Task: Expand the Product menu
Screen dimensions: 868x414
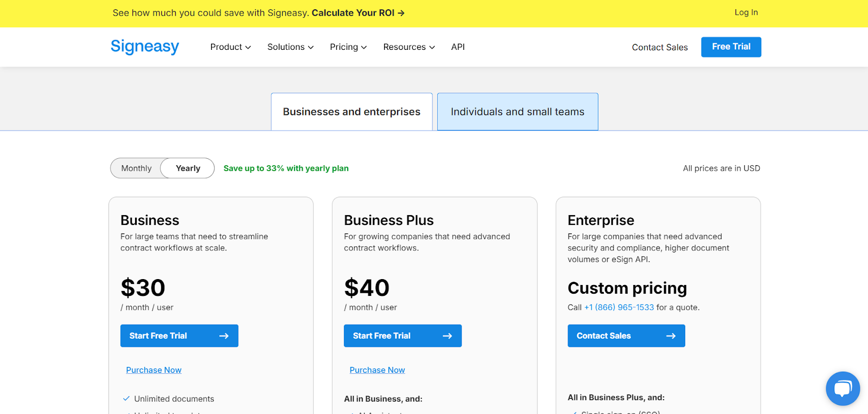Action: coord(231,47)
